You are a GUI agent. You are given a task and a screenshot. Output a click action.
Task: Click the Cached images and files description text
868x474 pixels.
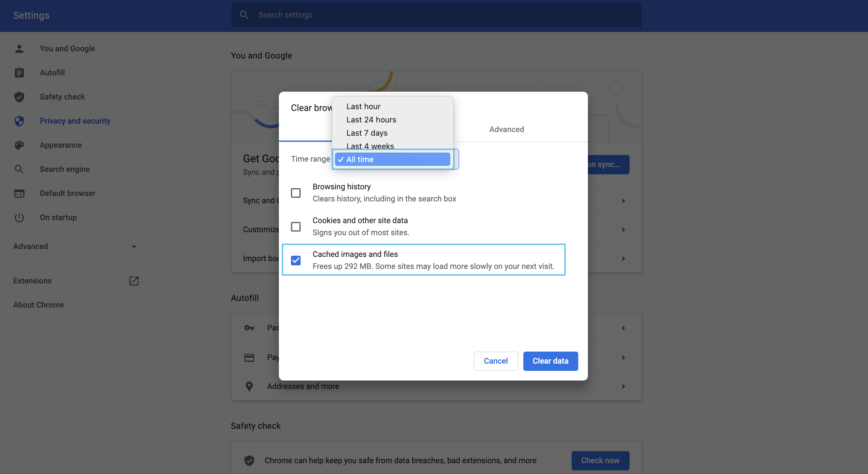pos(433,266)
